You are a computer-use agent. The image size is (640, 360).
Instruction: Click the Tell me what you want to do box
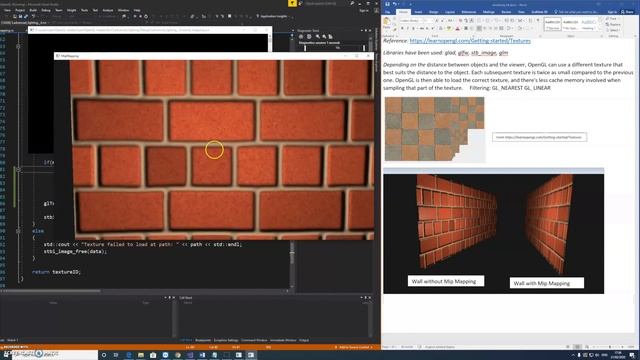click(x=577, y=12)
